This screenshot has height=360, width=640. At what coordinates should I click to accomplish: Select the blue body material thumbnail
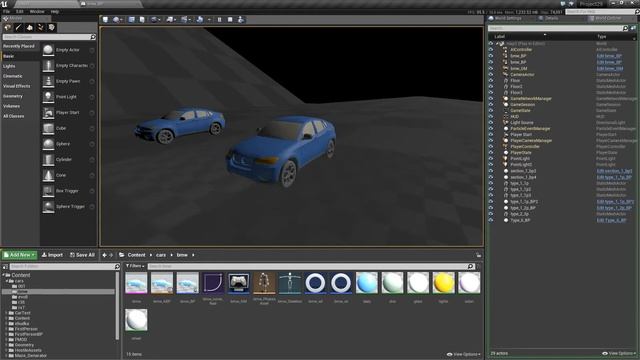[367, 283]
